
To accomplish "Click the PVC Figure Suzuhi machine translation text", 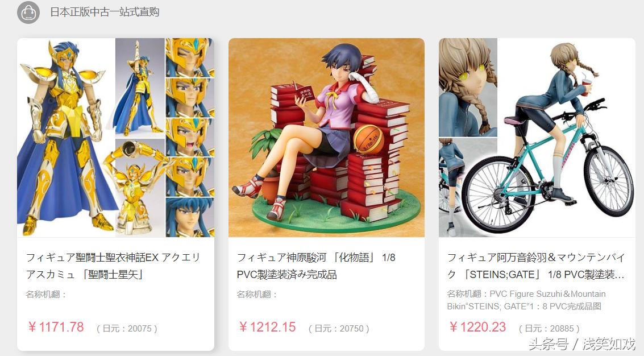I will tap(526, 300).
